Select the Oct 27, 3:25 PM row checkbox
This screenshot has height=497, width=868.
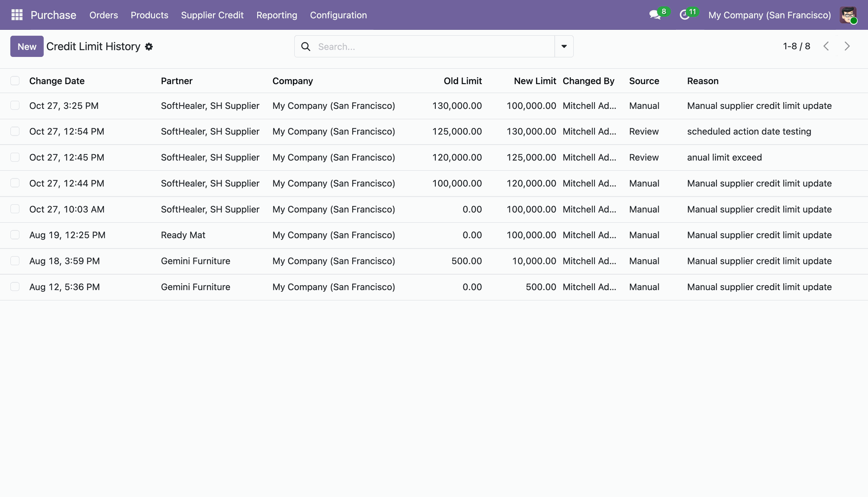click(x=15, y=106)
